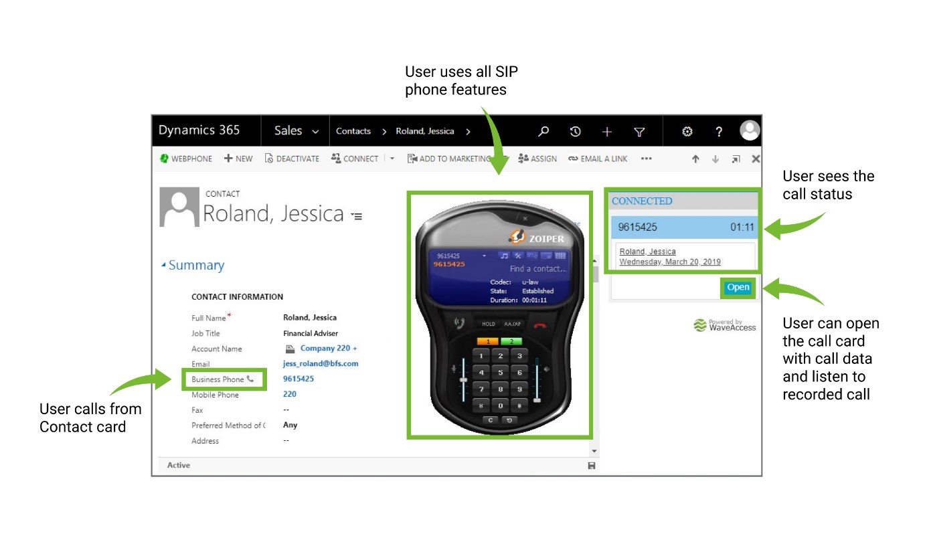
Task: Click Zoiper Find a contact field
Action: [537, 269]
